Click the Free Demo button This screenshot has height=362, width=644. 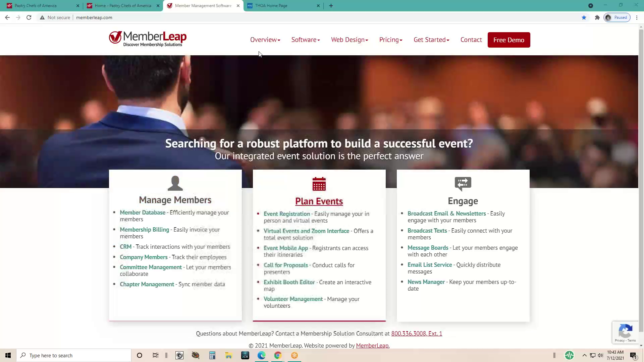[x=509, y=40]
